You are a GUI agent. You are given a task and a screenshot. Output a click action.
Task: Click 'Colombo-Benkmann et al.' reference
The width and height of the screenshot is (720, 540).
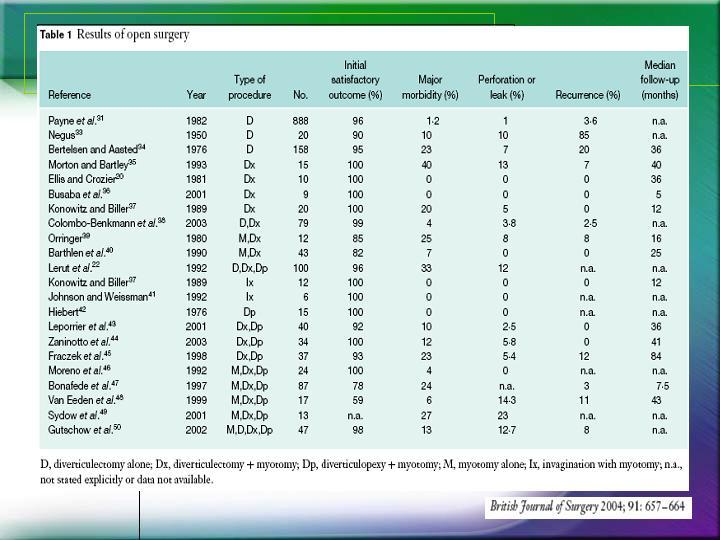click(107, 223)
